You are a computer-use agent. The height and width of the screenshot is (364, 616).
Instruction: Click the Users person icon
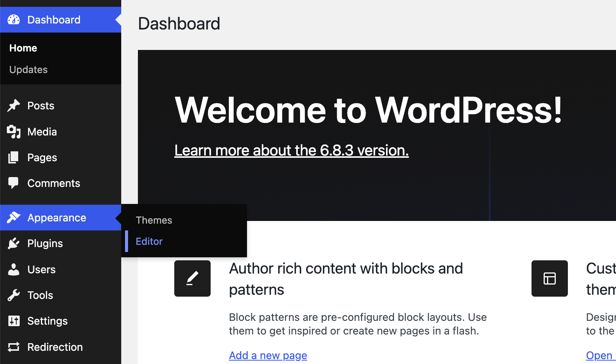point(14,269)
